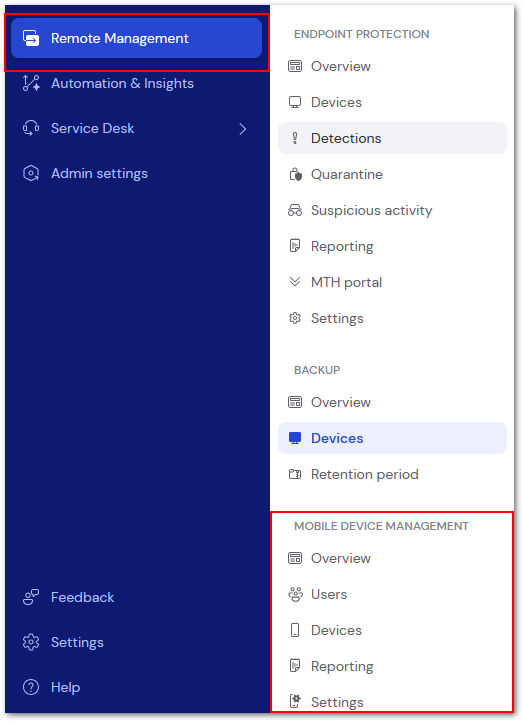Click the Remote Management sidebar icon
523x722 pixels.
point(31,38)
